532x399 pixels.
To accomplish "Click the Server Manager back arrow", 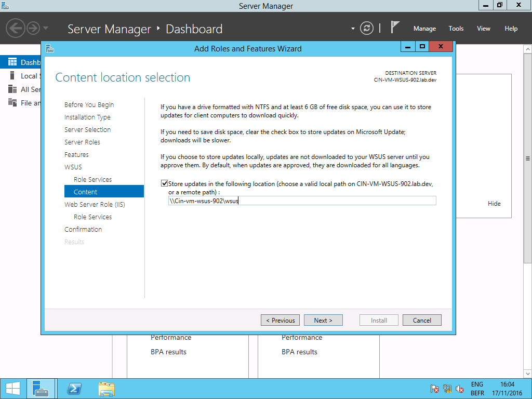I will [15, 28].
